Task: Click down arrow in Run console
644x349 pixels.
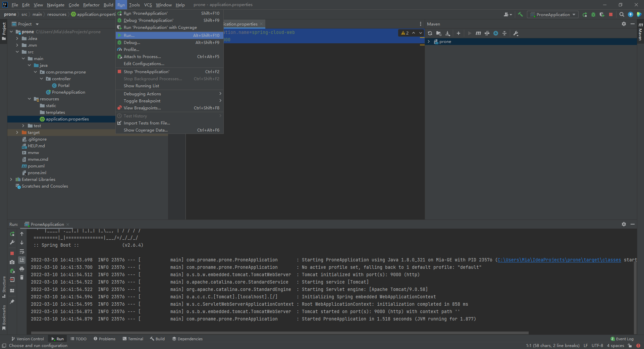Action: tap(22, 242)
